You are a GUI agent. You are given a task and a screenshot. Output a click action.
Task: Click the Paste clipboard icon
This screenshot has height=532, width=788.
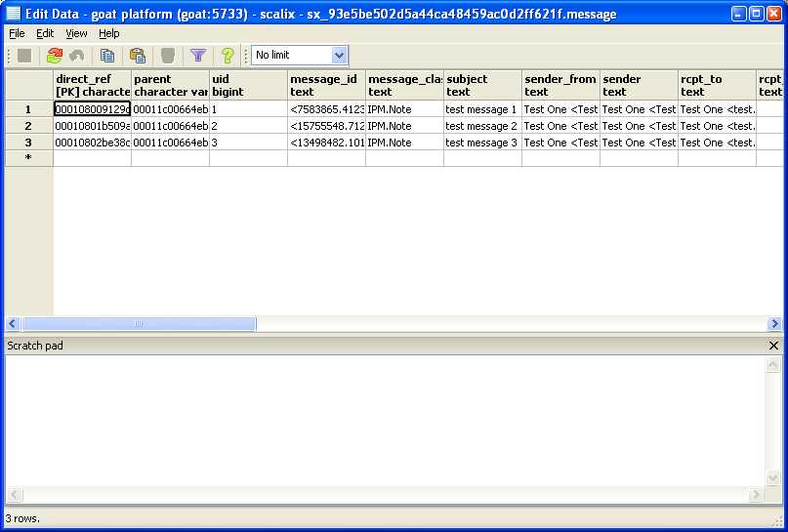pos(138,56)
